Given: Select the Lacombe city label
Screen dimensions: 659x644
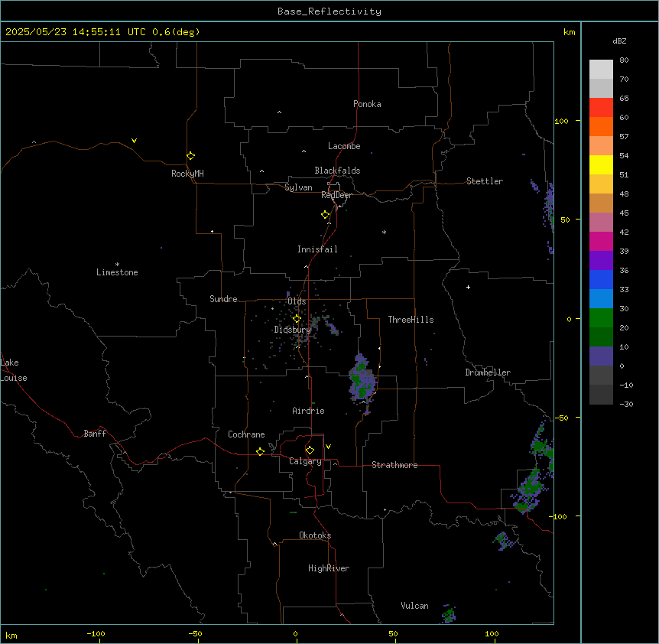Looking at the screenshot, I should tap(344, 146).
